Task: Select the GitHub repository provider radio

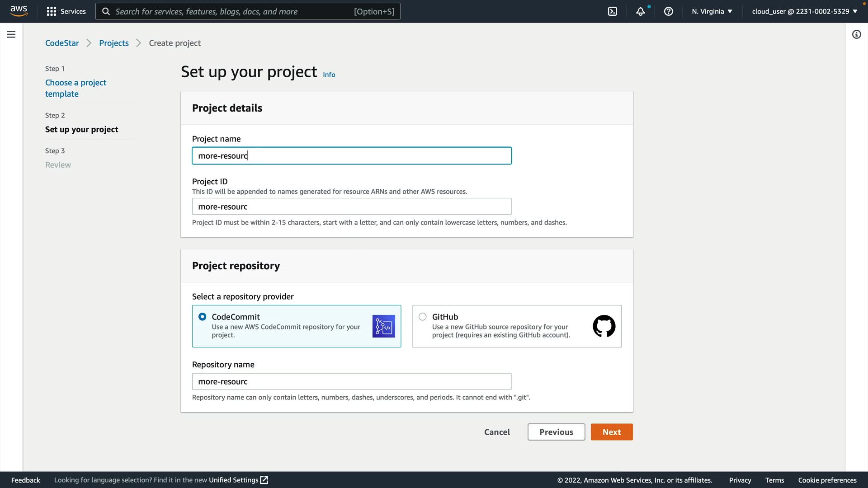Action: (x=423, y=317)
